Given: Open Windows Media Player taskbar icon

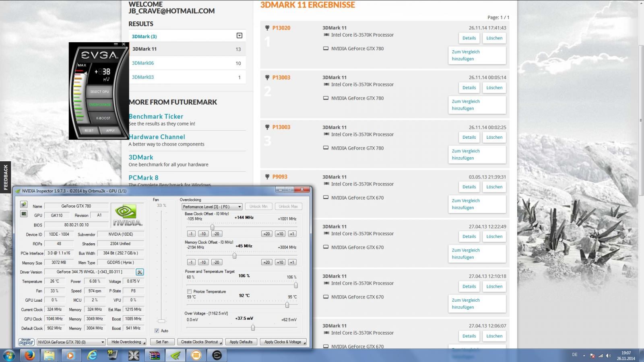Looking at the screenshot, I should (70, 356).
